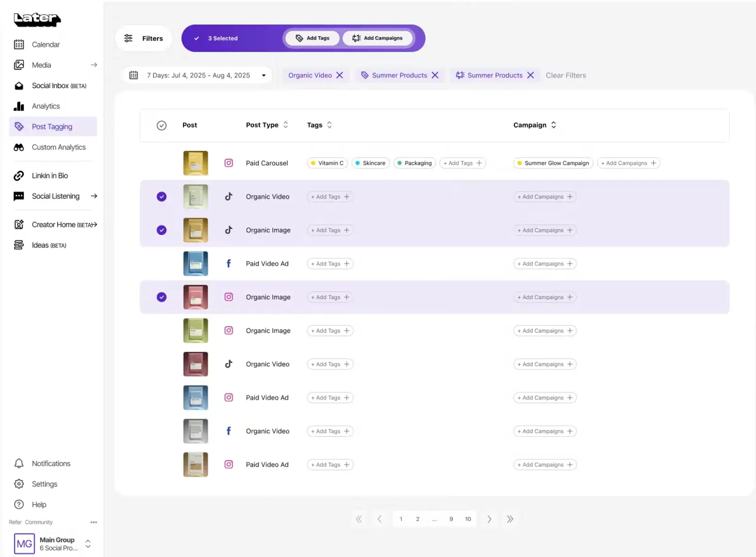Open the Social Inbox icon

click(19, 86)
